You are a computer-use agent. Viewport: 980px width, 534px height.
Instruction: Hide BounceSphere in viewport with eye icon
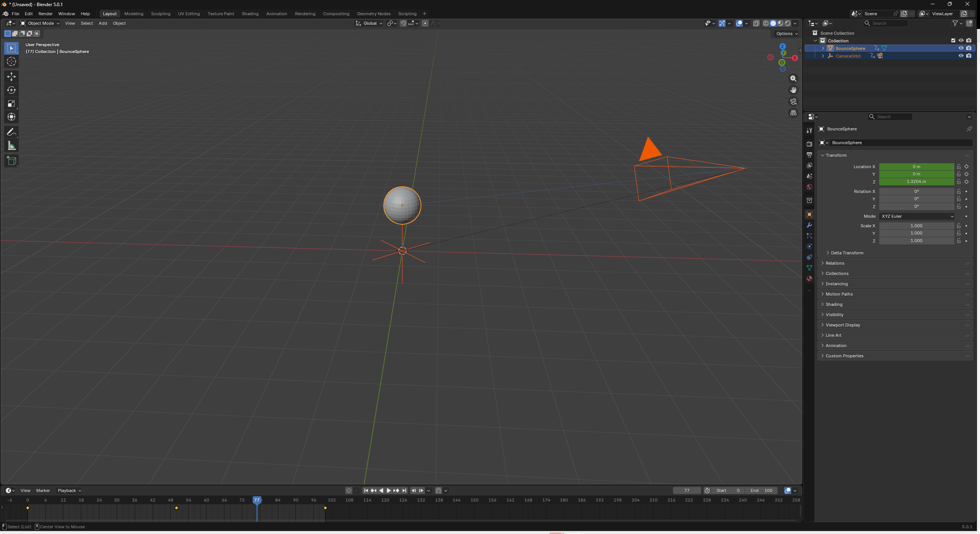(x=961, y=48)
